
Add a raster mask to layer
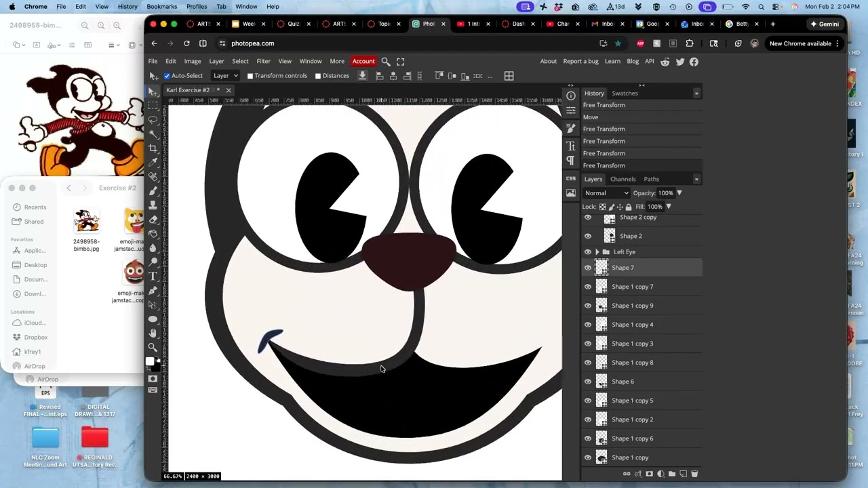coord(649,474)
